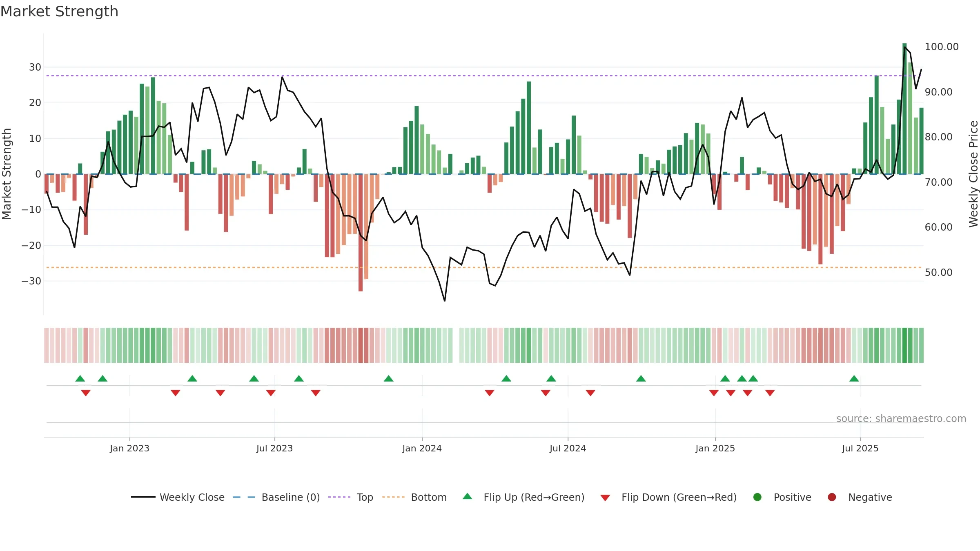Click the 30 strength axis label
This screenshot has width=980, height=551.
(x=35, y=67)
